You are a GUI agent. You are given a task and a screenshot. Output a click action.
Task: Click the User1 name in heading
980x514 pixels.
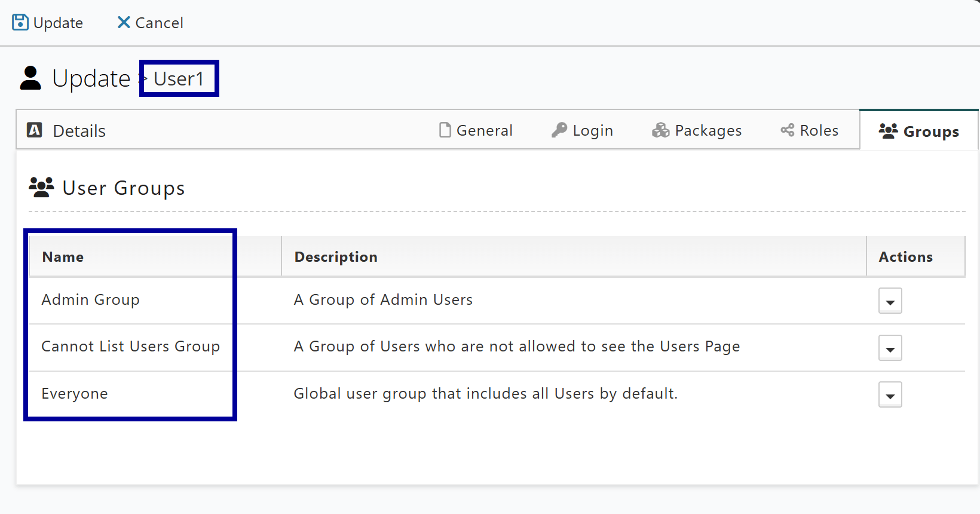pos(179,79)
